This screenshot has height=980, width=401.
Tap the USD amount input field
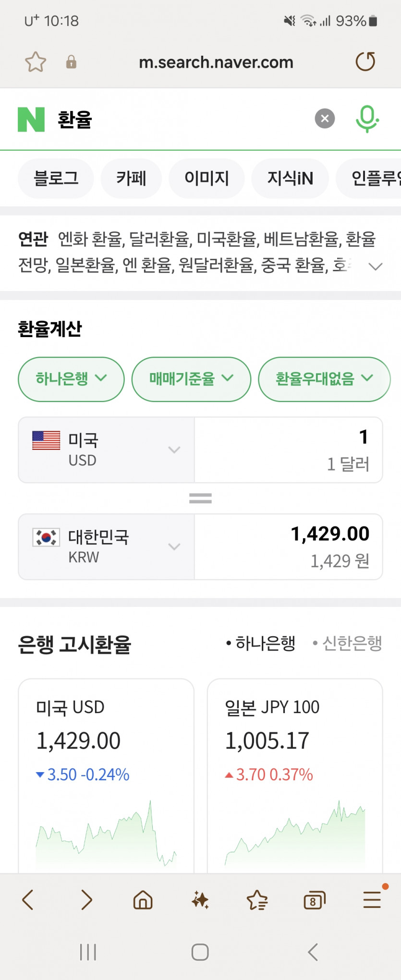click(x=288, y=449)
